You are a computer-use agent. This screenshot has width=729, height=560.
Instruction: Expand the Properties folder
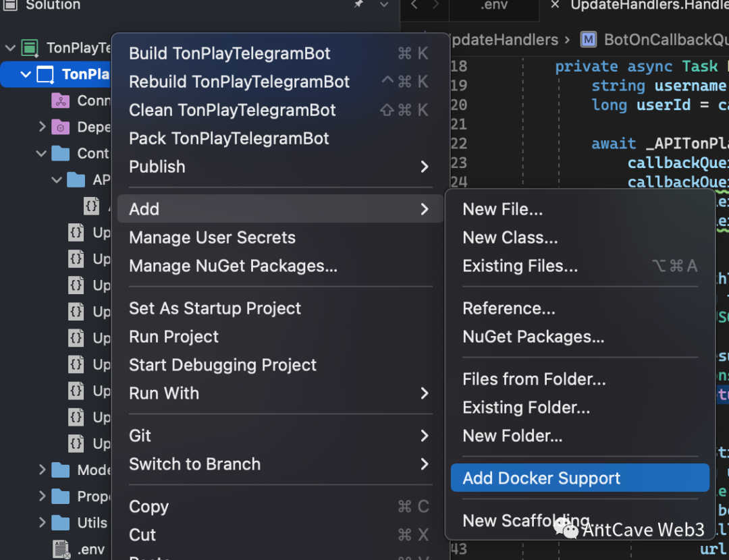(42, 497)
